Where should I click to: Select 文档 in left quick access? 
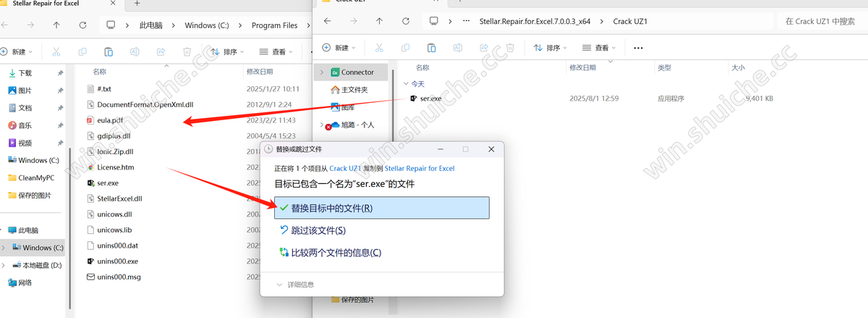click(x=25, y=108)
